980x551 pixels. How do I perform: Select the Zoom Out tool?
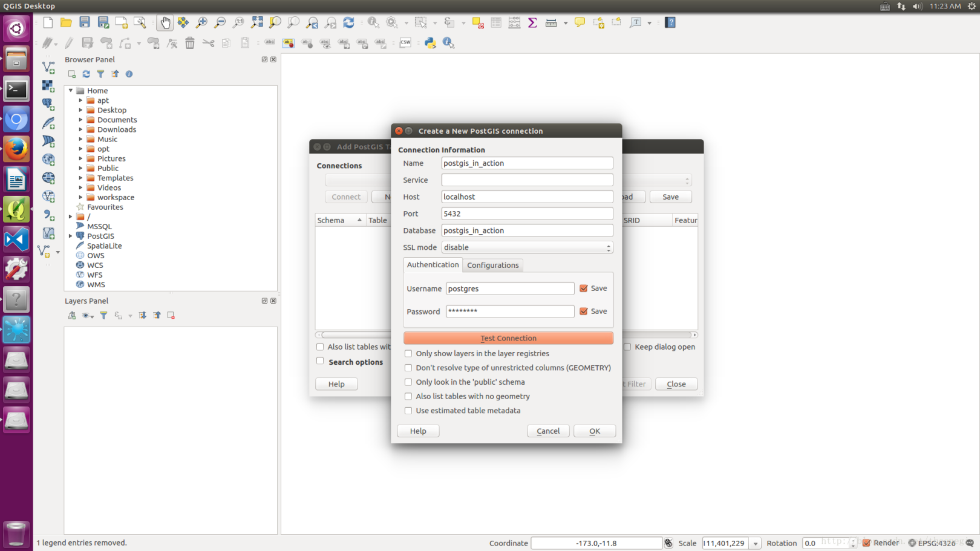[x=220, y=23]
